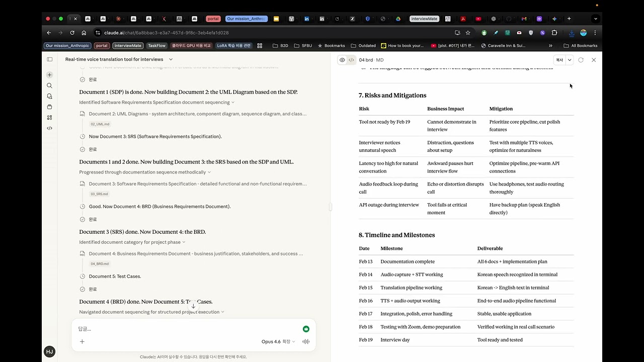Copy artifact with 복사 button
The image size is (644, 362).
pos(559,60)
